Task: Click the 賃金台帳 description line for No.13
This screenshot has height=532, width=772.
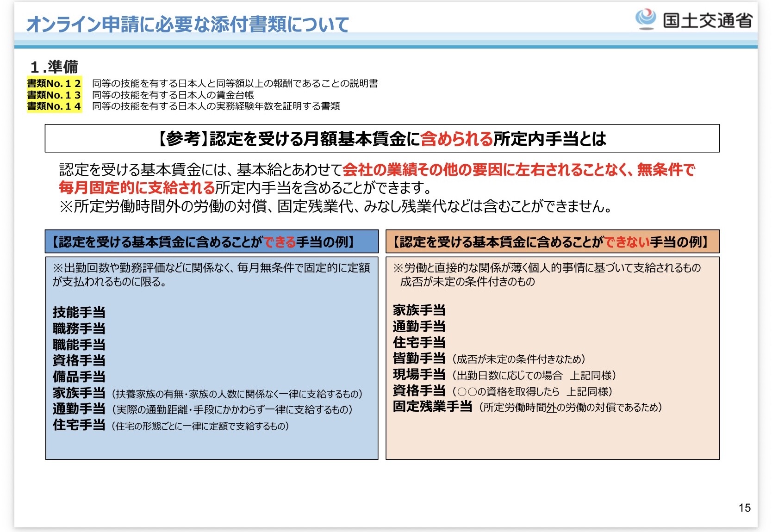Action: 173,95
